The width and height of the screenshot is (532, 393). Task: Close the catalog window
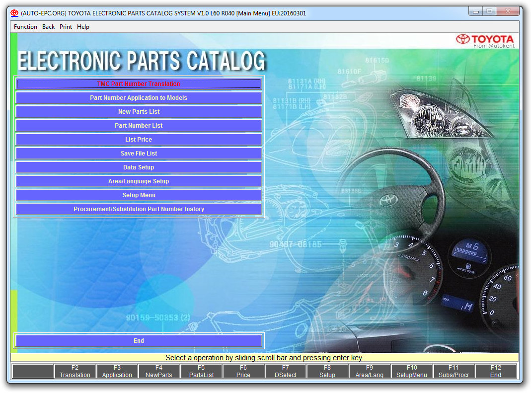(x=508, y=11)
